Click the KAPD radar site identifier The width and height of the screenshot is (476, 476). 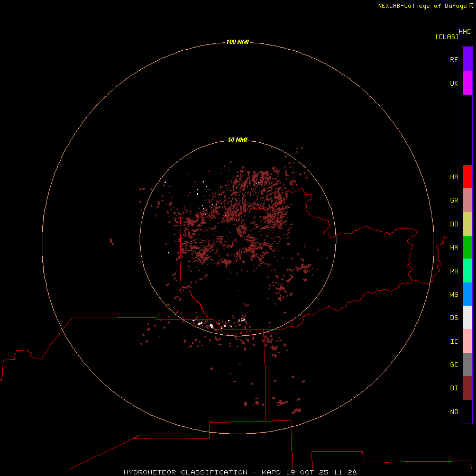(271, 472)
